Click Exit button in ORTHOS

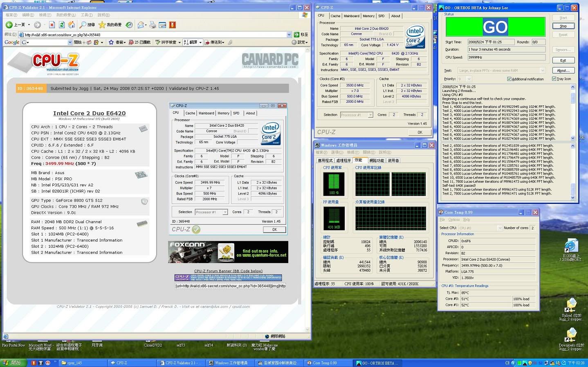pos(563,60)
